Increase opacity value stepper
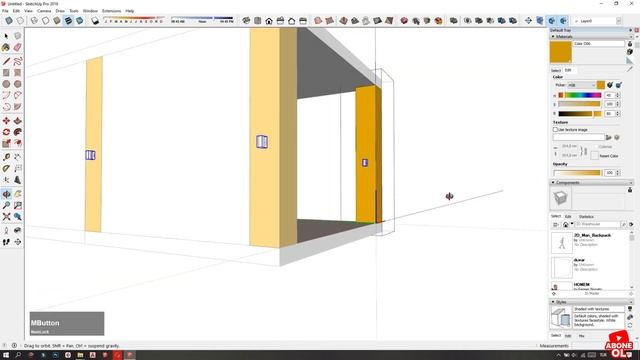This screenshot has height=360, width=640. 618,171
